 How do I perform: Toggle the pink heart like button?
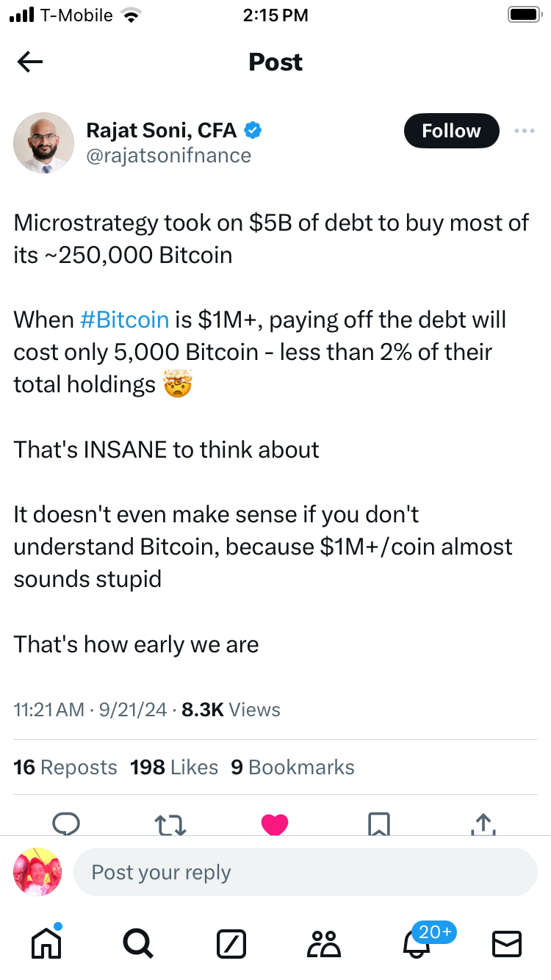coord(275,824)
